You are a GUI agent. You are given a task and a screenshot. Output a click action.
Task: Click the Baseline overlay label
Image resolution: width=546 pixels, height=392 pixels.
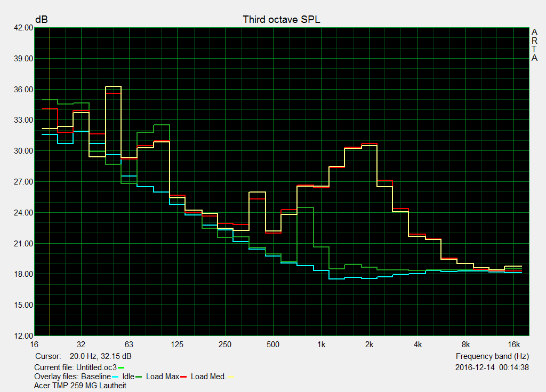[96, 377]
